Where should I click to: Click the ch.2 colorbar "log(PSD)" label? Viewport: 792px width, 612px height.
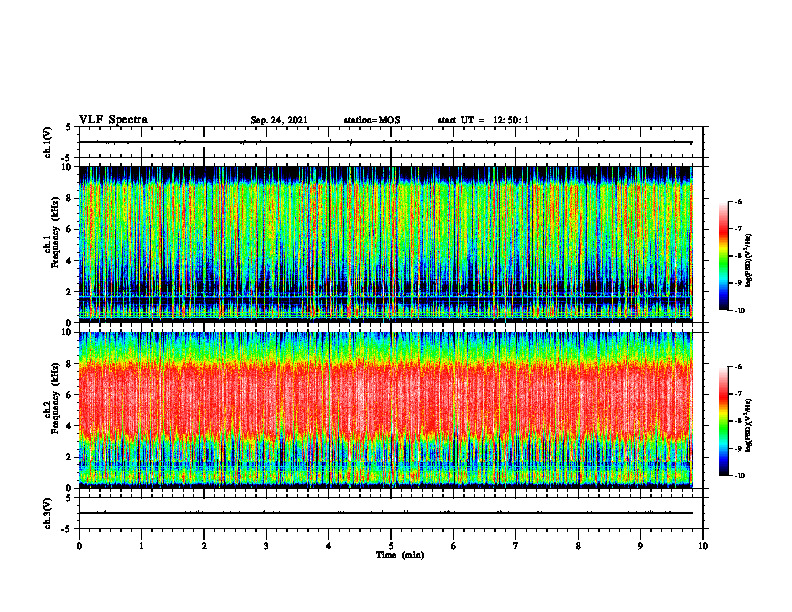point(749,426)
